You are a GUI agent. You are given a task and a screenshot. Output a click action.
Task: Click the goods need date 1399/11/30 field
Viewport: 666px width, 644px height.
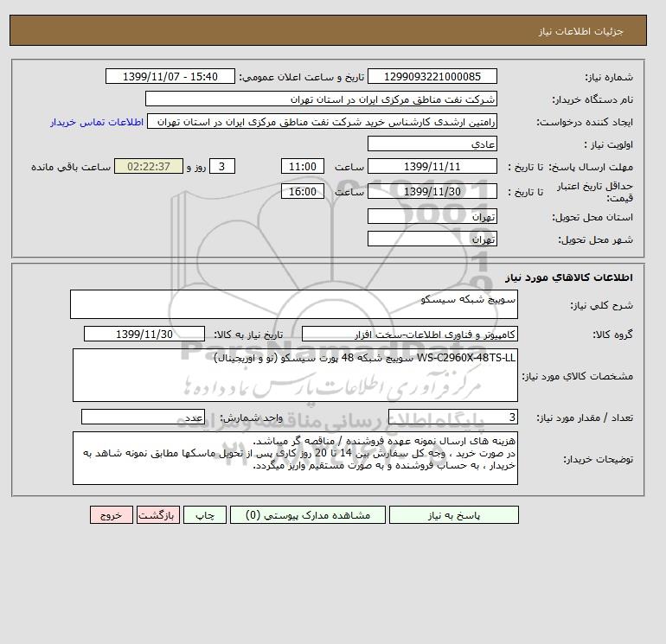click(x=144, y=334)
